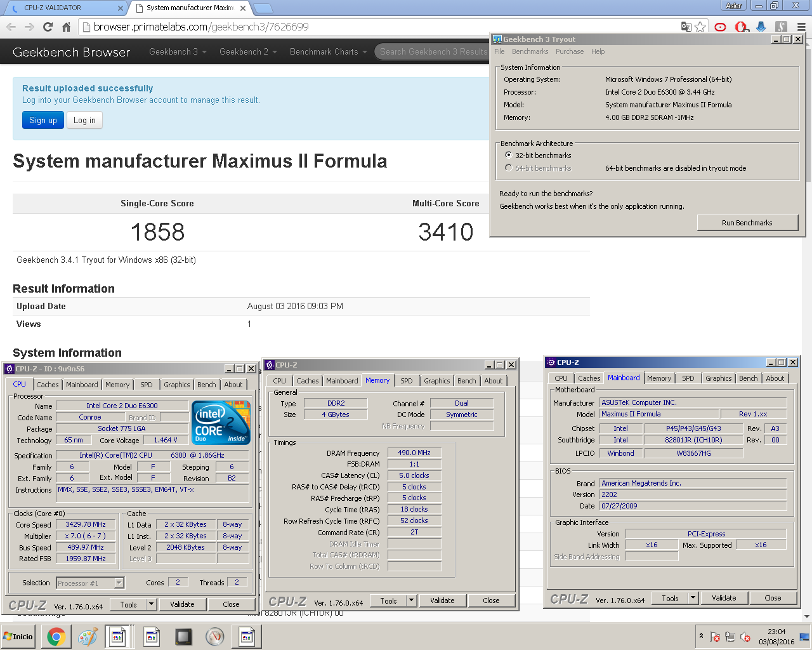Open the Chrome hamburger menu
The image size is (812, 650).
coord(801,27)
